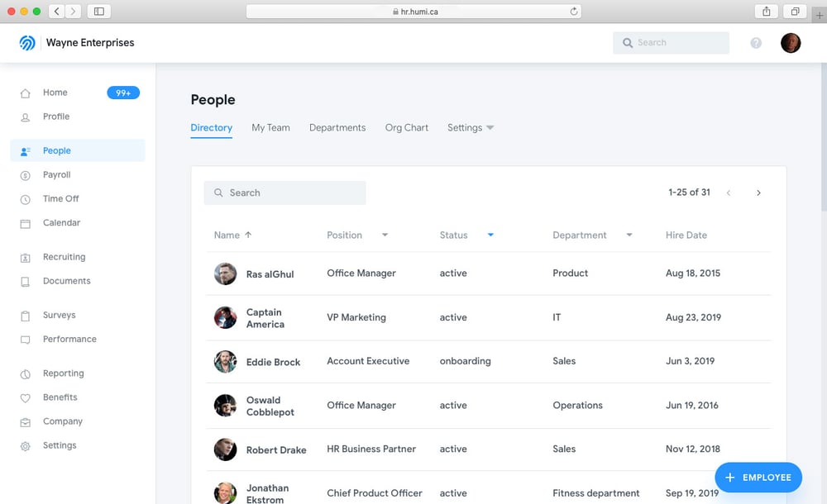The height and width of the screenshot is (504, 827).
Task: Expand the Settings tab dropdown
Action: (490, 127)
